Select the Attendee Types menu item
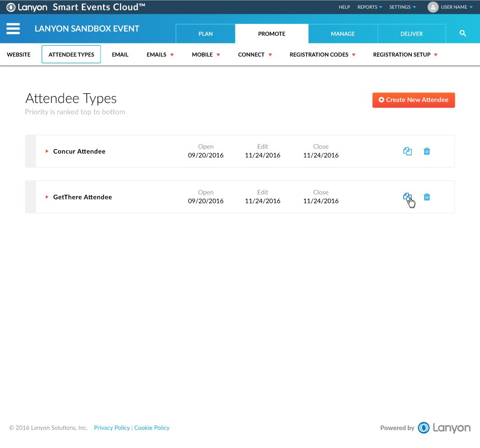This screenshot has width=480, height=448. pos(71,54)
